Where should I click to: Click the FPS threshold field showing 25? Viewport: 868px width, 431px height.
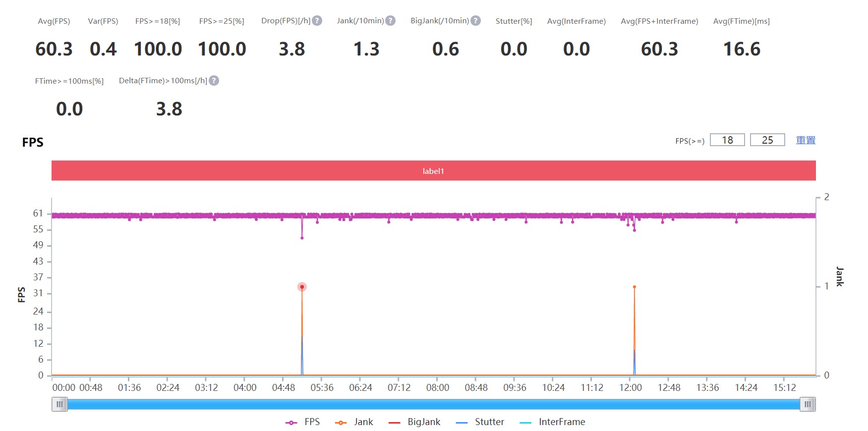pos(767,140)
